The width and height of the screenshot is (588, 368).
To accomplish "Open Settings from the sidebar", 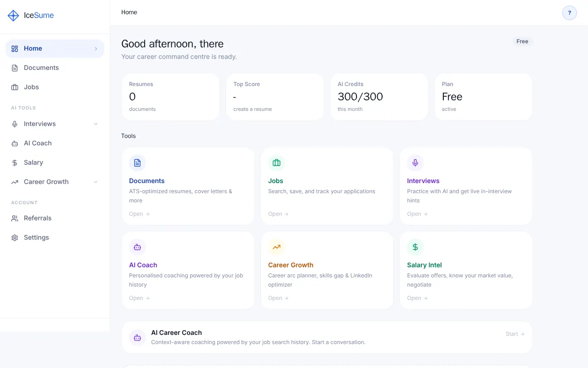I will point(55,238).
